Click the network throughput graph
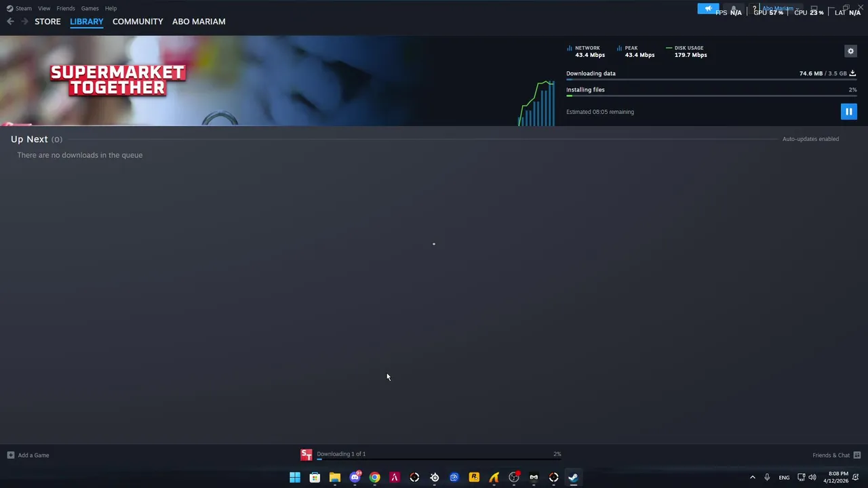The width and height of the screenshot is (868, 488). pos(537,103)
